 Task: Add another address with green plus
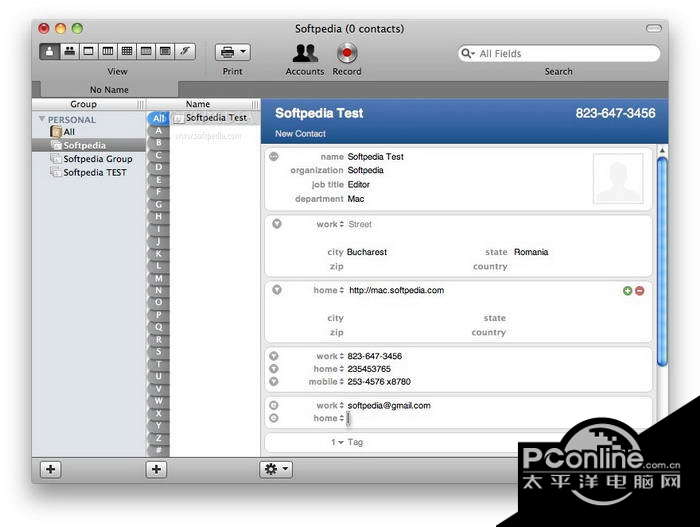(627, 291)
